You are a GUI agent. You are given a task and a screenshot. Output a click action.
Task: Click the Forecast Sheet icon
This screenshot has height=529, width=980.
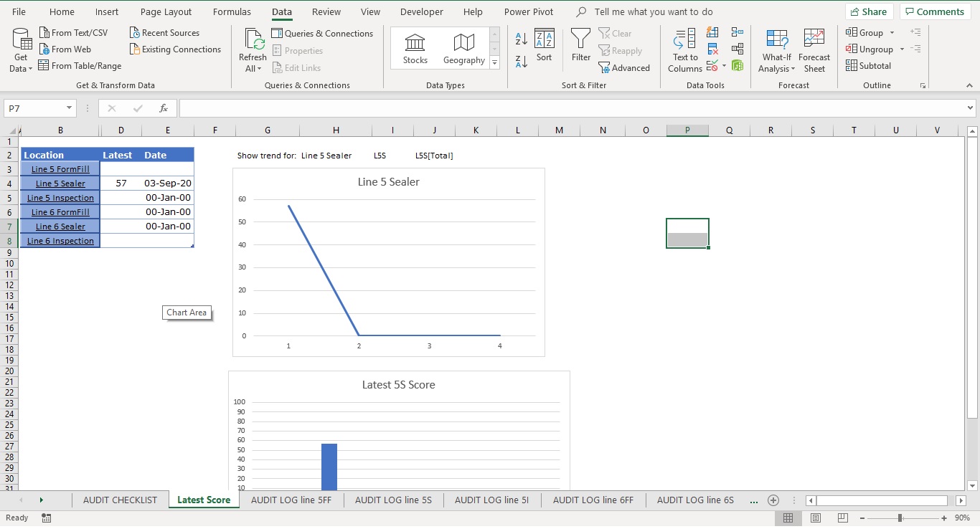[814, 47]
